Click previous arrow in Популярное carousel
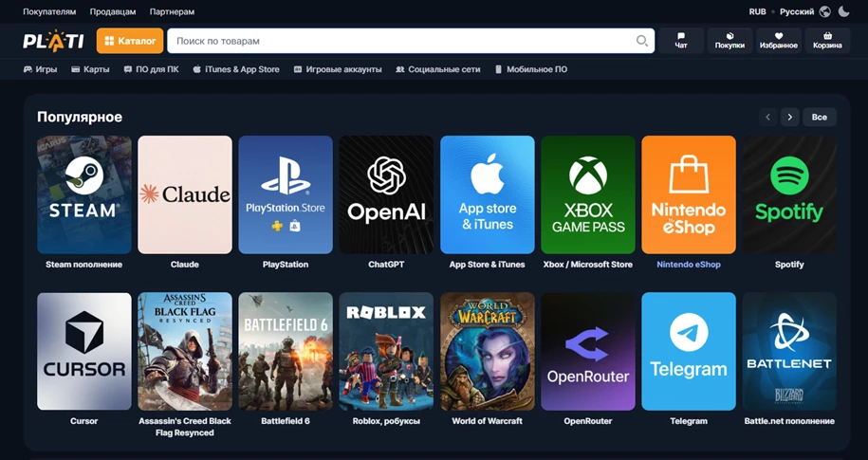The image size is (868, 460). (x=767, y=117)
